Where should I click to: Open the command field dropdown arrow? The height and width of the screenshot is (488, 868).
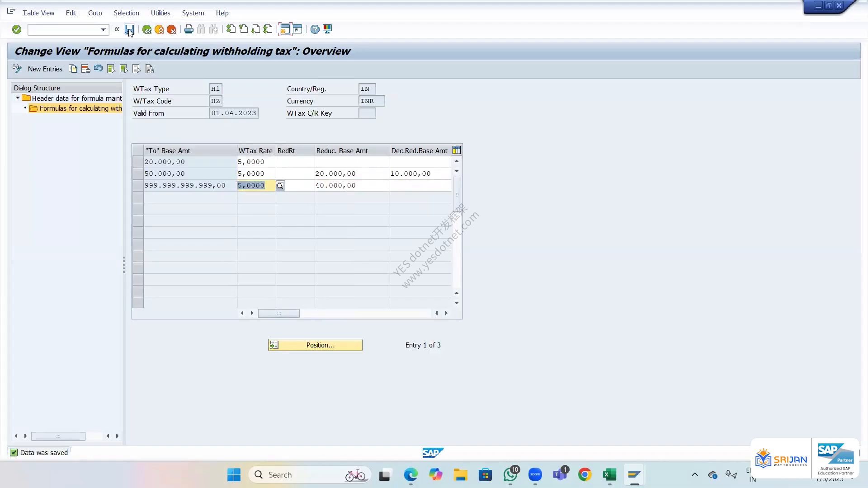pyautogui.click(x=104, y=30)
